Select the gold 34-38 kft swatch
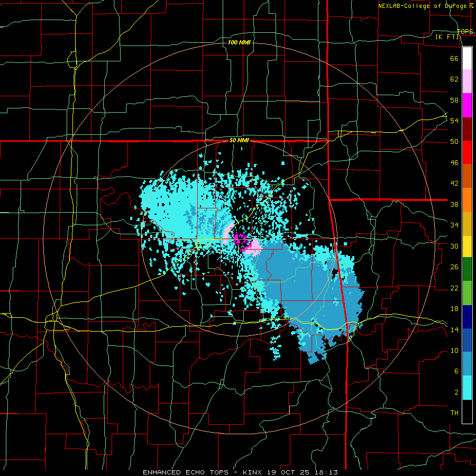The width and height of the screenshot is (476, 476). pos(467,224)
